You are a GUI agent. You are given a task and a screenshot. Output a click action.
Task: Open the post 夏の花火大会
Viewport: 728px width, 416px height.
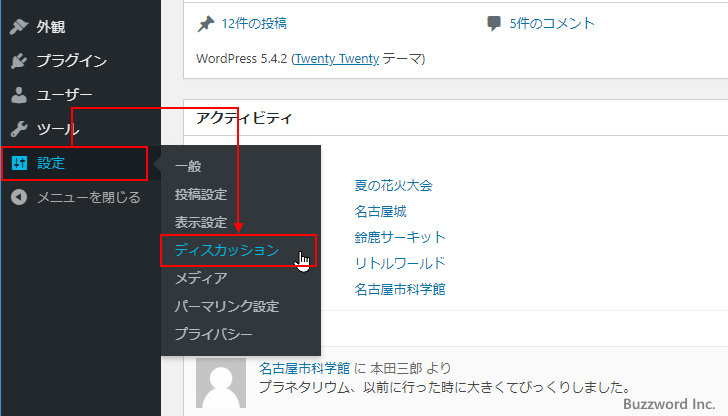click(394, 186)
